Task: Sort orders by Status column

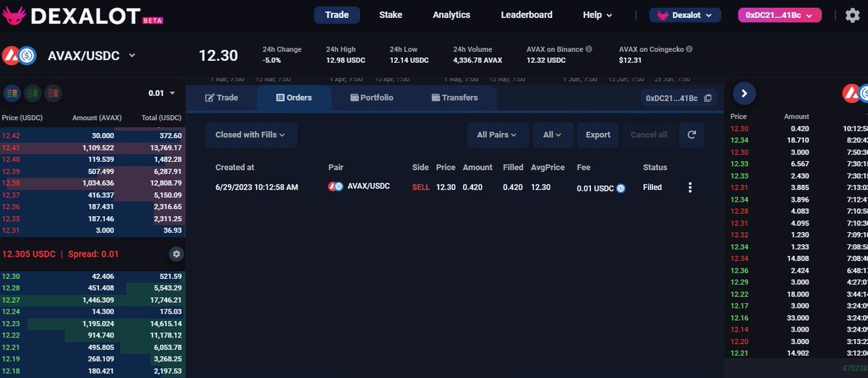Action: (x=655, y=167)
